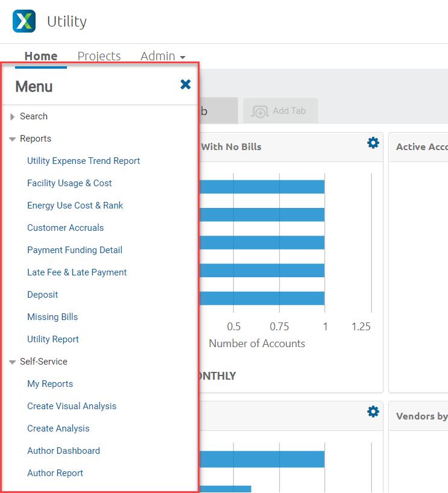The width and height of the screenshot is (448, 493).
Task: Open Author Report
Action: click(x=55, y=473)
